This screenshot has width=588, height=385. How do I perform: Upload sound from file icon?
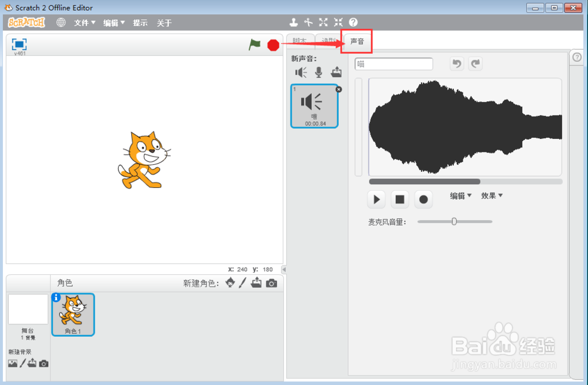(336, 71)
